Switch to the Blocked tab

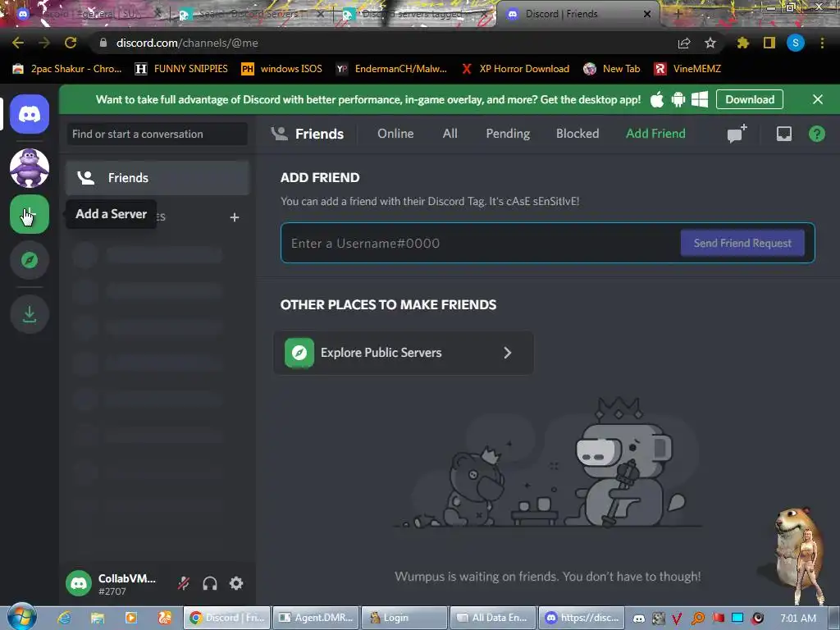577,134
